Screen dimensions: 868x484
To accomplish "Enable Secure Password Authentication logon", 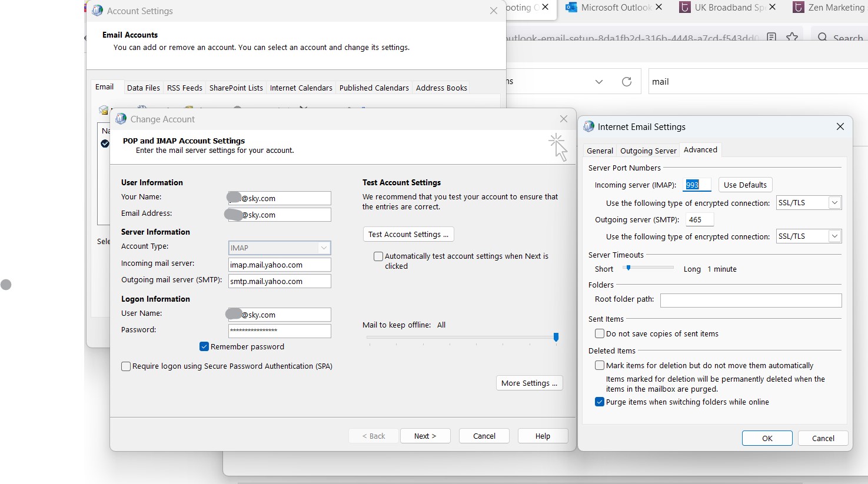I will click(x=126, y=366).
